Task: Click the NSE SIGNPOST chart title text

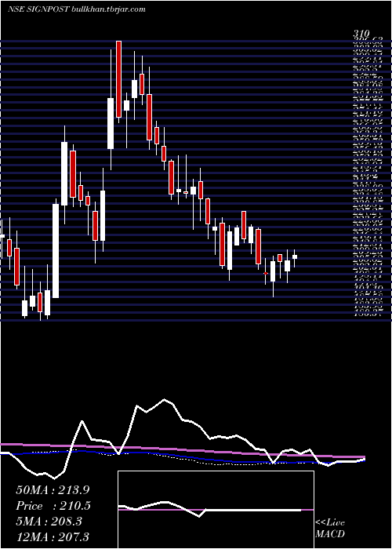Action: 77,9
